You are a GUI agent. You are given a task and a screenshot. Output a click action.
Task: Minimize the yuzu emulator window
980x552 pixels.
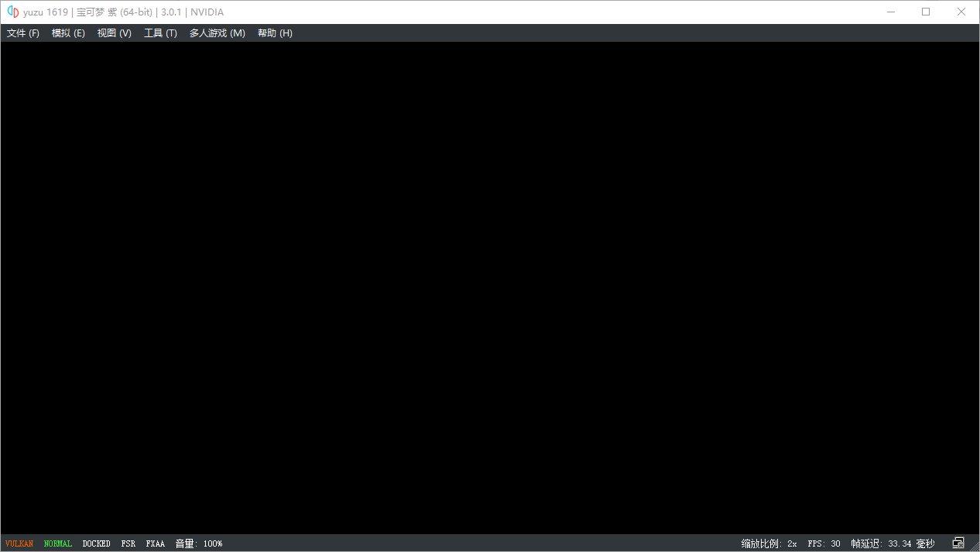pyautogui.click(x=890, y=12)
